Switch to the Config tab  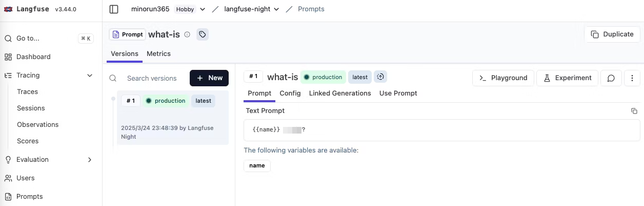pyautogui.click(x=290, y=93)
